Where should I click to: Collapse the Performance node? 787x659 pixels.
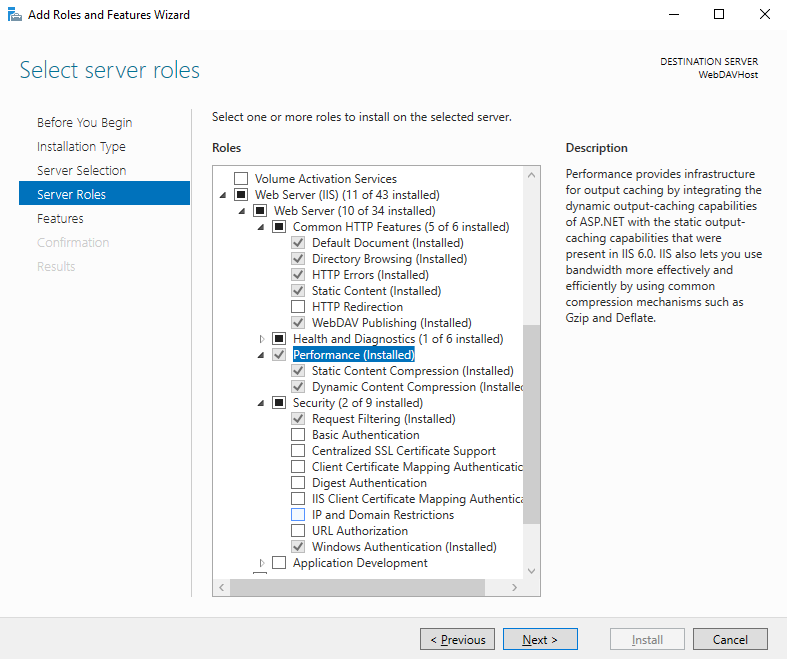(261, 355)
